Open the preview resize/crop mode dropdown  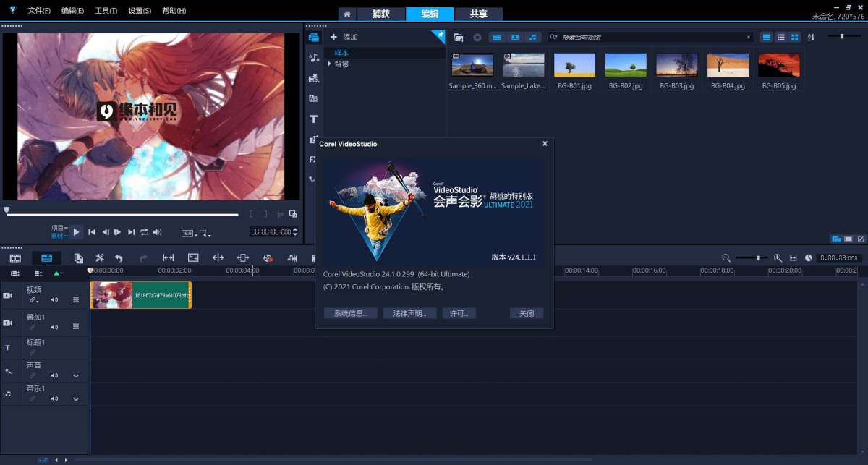[205, 234]
